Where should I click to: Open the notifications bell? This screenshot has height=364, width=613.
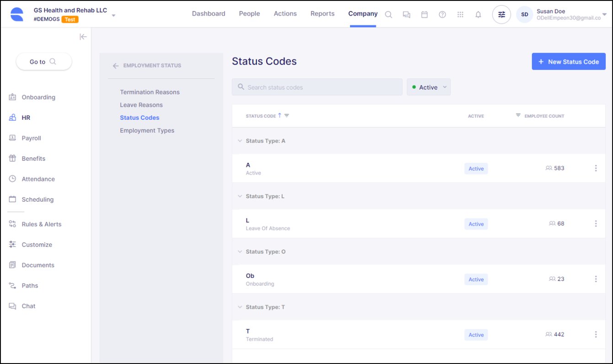pos(478,14)
